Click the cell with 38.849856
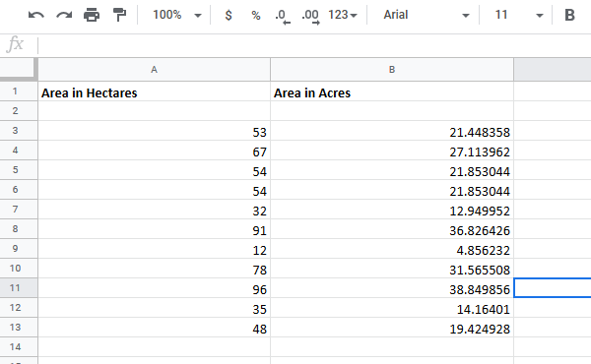This screenshot has width=591, height=364. (392, 288)
